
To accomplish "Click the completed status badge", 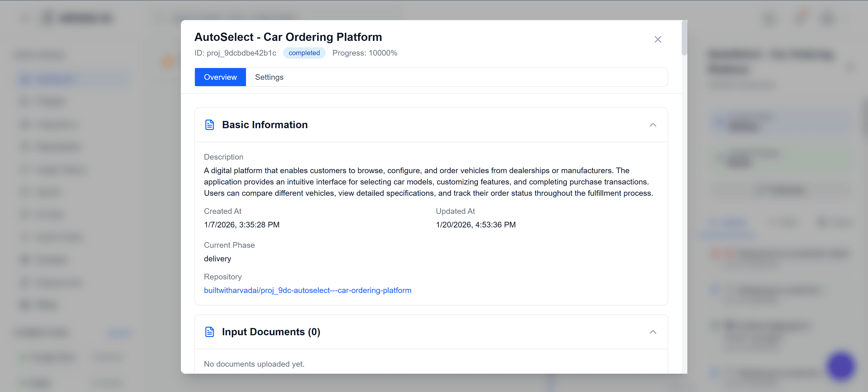I will coord(304,53).
